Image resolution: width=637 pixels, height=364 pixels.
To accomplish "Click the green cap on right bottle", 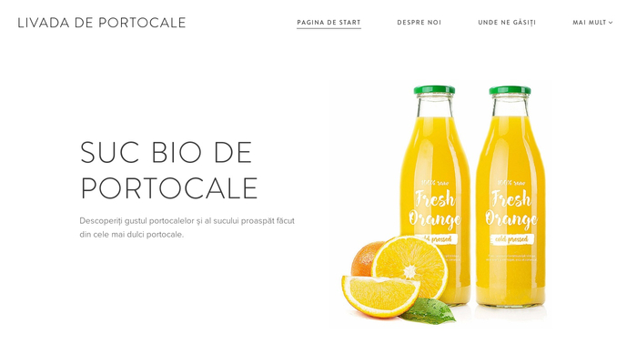I will click(x=510, y=90).
